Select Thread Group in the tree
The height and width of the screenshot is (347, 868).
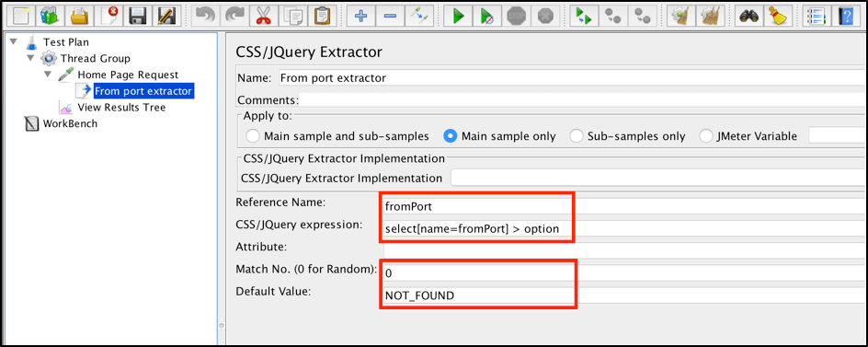pyautogui.click(x=96, y=58)
